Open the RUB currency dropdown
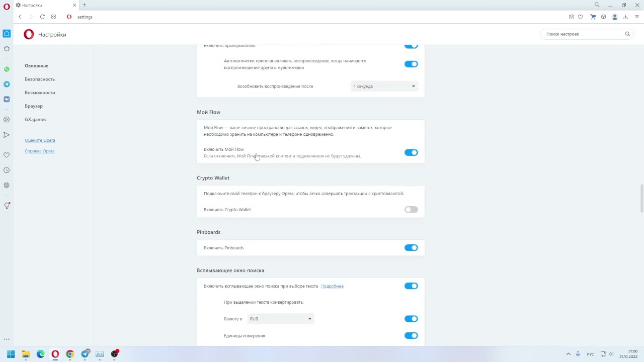The height and width of the screenshot is (362, 644). [280, 319]
